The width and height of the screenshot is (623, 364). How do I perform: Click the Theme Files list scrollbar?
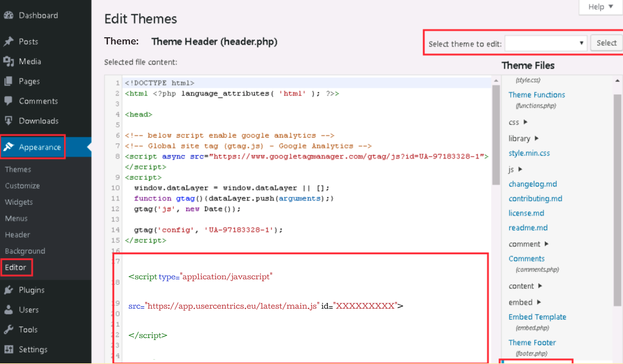[617, 200]
